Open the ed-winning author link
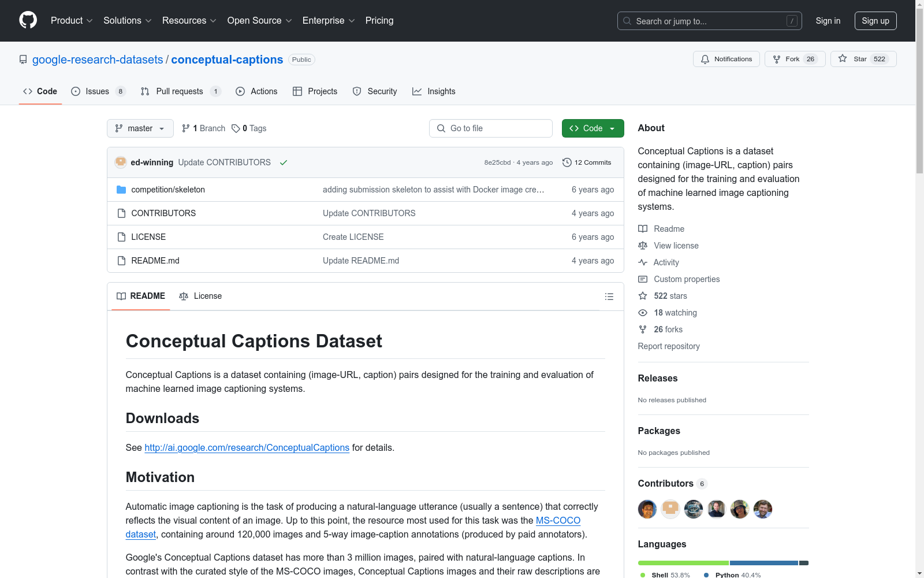Screen dimensions: 924x578 (152, 162)
